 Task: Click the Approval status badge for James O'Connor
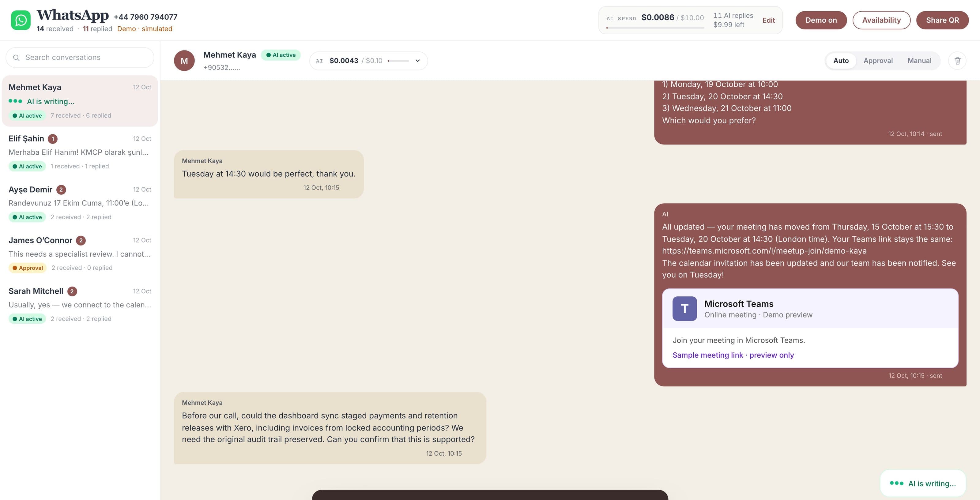click(x=27, y=268)
